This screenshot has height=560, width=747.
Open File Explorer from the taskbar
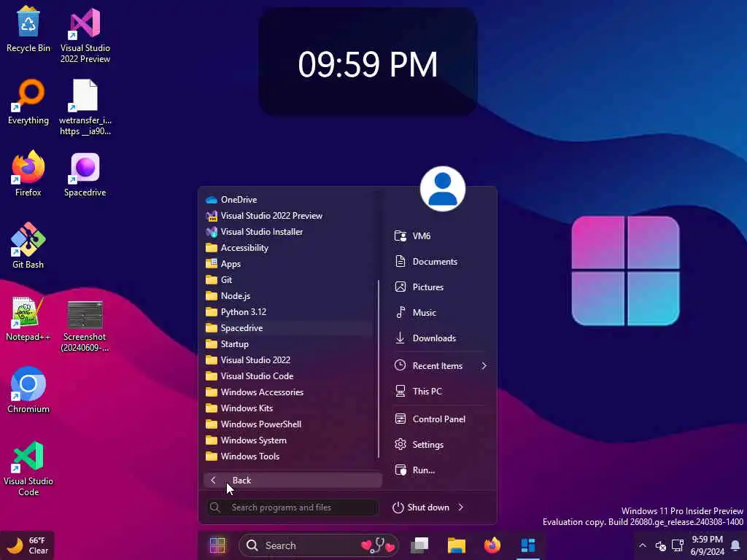pyautogui.click(x=457, y=545)
